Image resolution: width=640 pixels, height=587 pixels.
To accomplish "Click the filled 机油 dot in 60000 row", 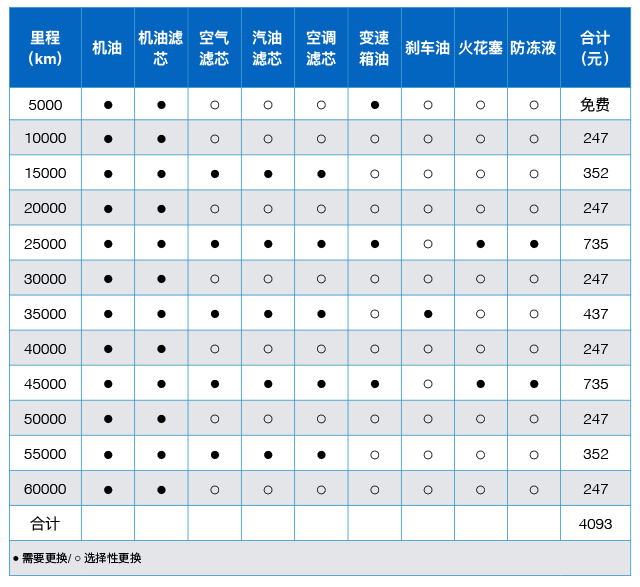I will point(108,489).
